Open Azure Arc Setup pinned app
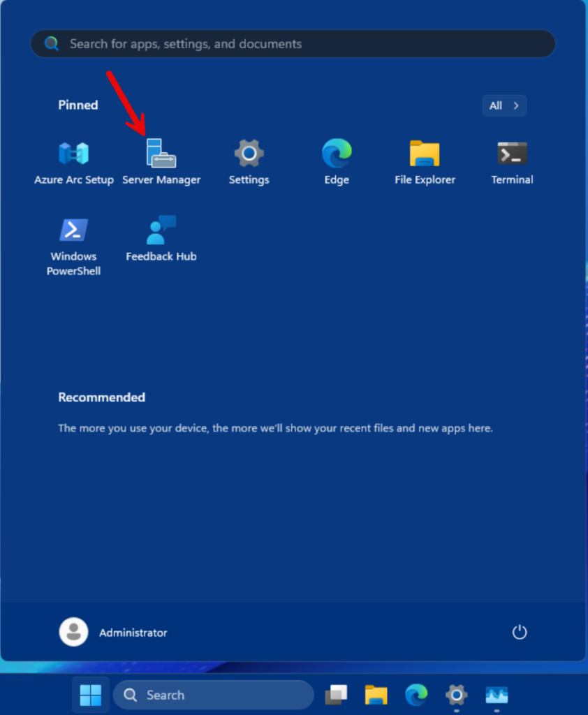 pos(73,162)
